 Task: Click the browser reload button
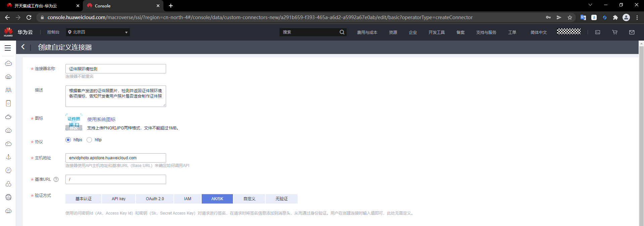pos(29,17)
